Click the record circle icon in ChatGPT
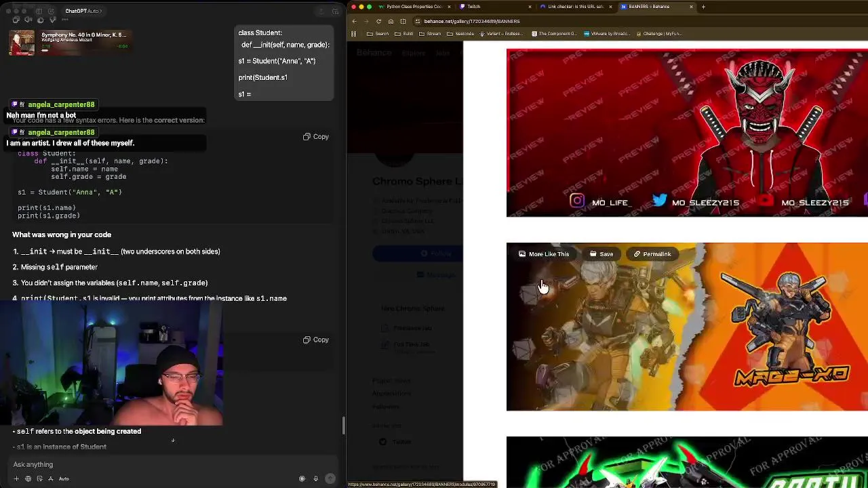This screenshot has height=488, width=868. click(x=302, y=479)
